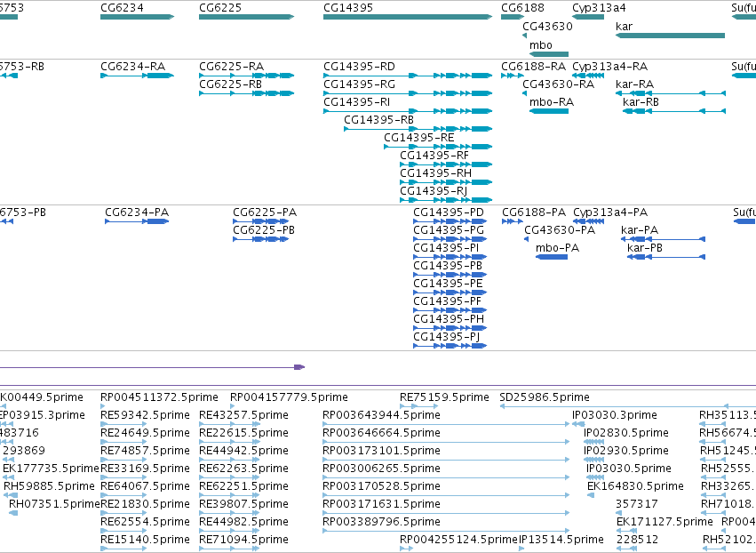Viewport: 756px width, 553px height.
Task: Select EST RH59885.5prime
Action: pyautogui.click(x=49, y=486)
